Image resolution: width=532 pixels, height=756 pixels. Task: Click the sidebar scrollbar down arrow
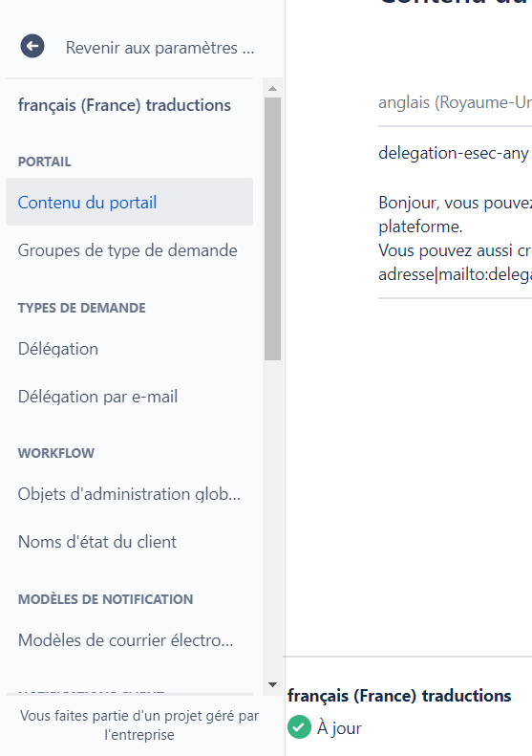point(272,684)
